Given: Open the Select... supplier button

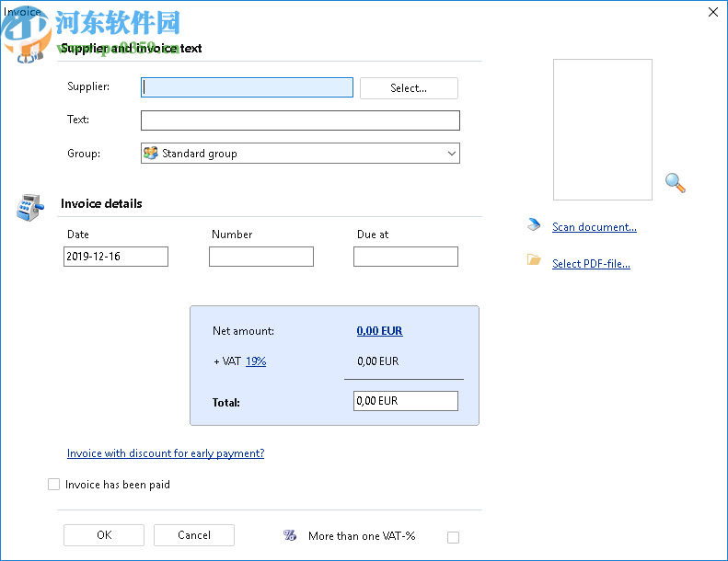Looking at the screenshot, I should click(409, 88).
